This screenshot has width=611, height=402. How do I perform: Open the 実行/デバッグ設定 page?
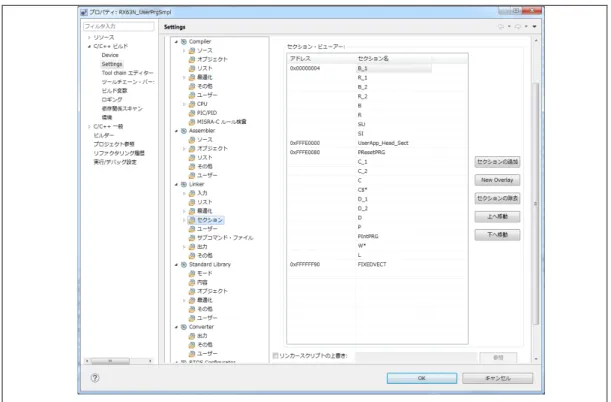pyautogui.click(x=115, y=162)
